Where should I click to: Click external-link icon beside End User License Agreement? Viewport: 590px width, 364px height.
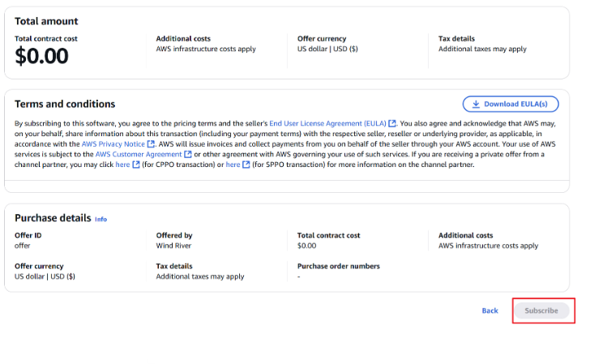pos(392,123)
